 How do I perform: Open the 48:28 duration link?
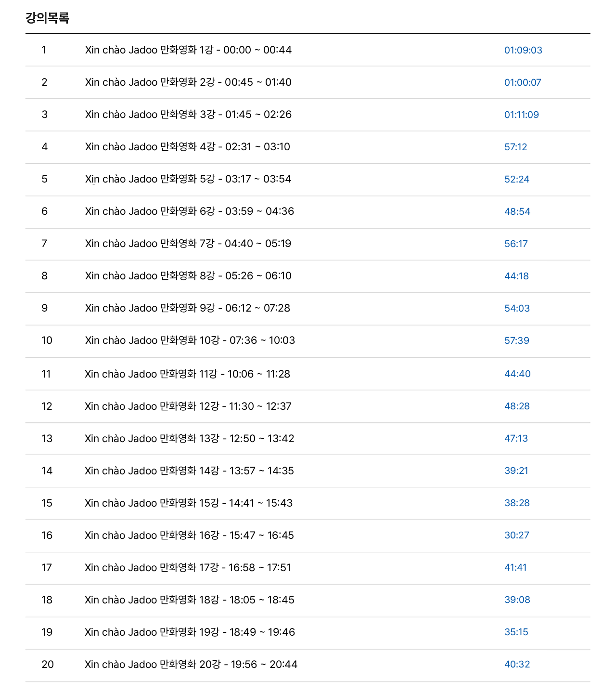click(517, 406)
